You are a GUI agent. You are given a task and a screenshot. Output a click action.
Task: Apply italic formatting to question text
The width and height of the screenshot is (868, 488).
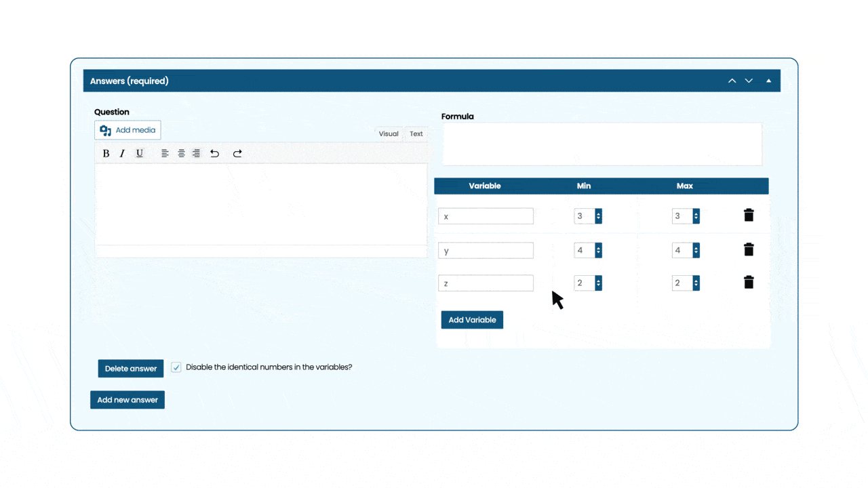[x=122, y=153]
